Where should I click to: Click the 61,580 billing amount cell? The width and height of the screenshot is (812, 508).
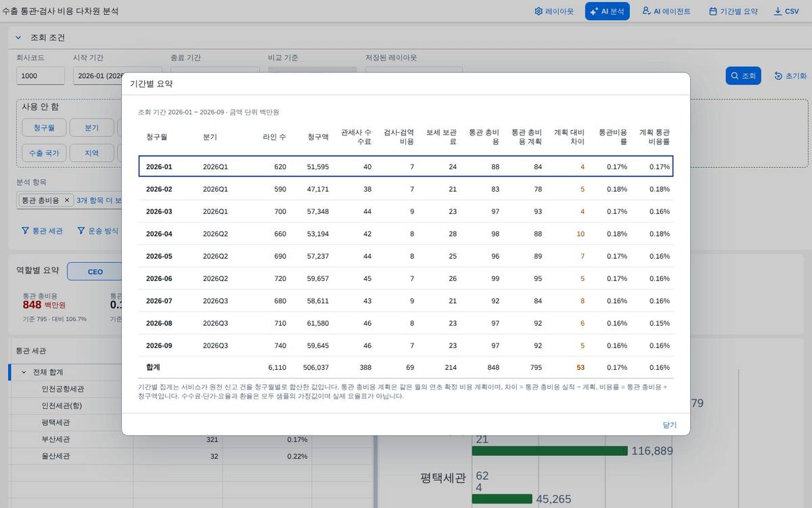[317, 323]
